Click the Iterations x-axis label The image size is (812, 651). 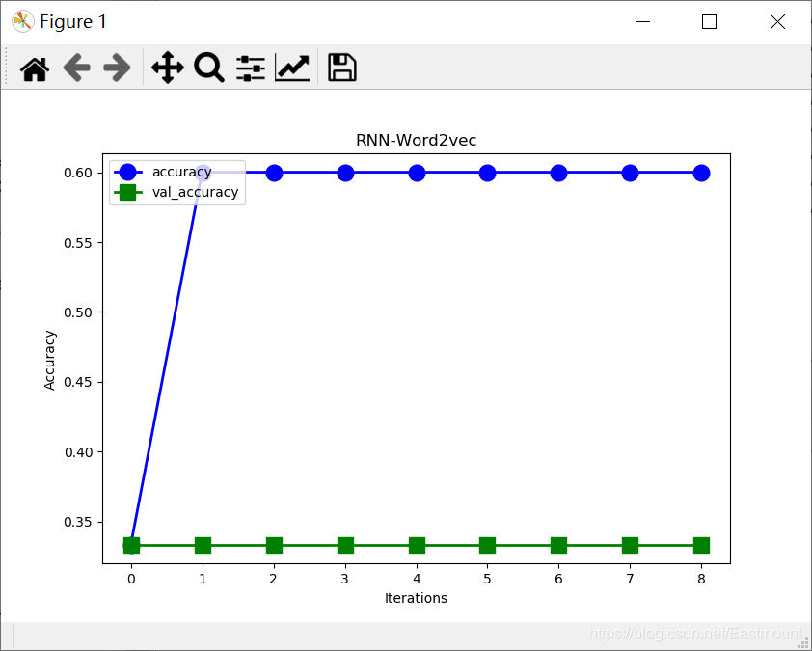tap(416, 598)
